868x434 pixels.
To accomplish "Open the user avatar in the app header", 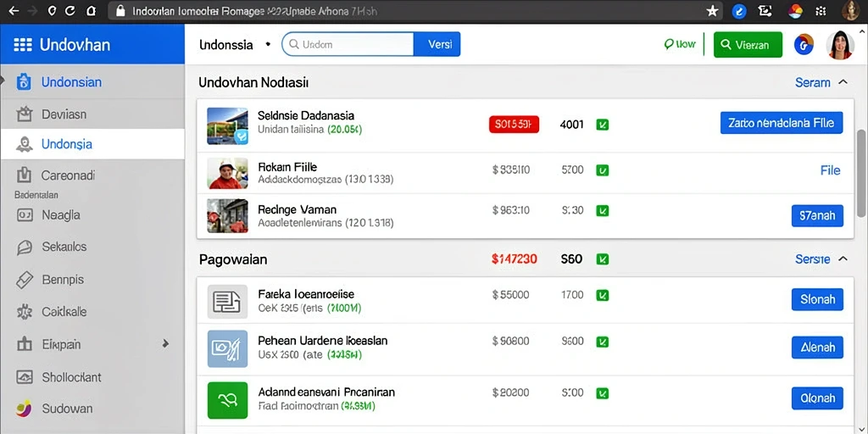I will [x=840, y=45].
